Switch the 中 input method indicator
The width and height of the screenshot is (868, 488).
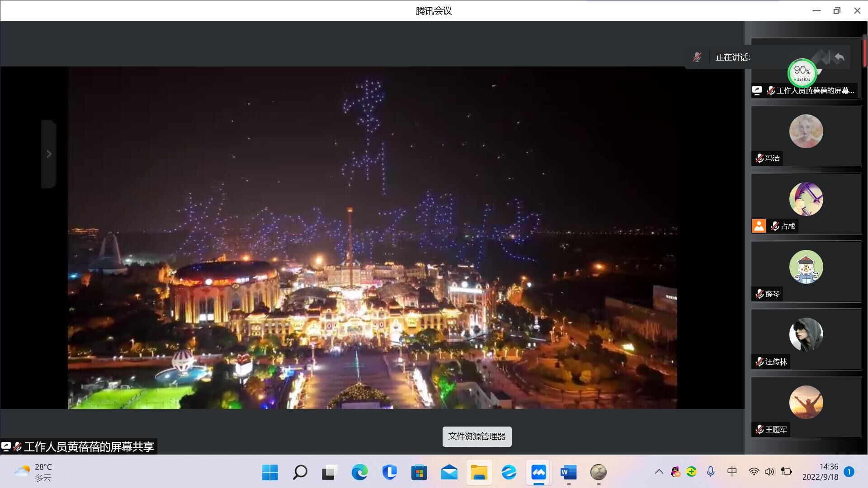coord(731,472)
